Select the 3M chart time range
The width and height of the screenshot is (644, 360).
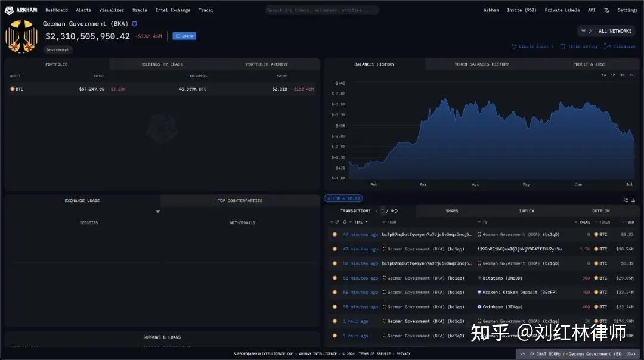click(x=622, y=75)
